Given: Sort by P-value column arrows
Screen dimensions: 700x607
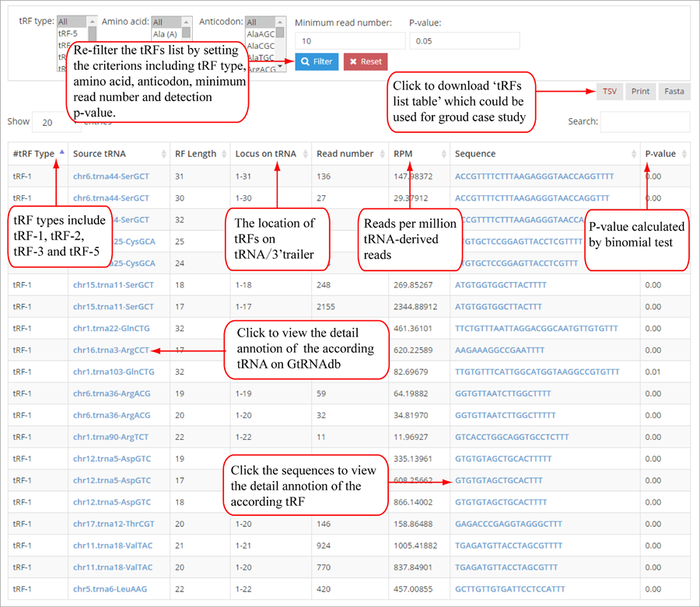Looking at the screenshot, I should point(684,154).
